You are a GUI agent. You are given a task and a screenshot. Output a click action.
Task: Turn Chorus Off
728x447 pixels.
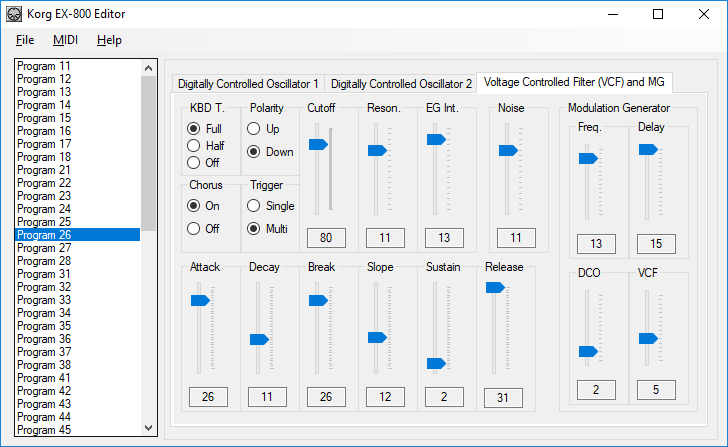coord(203,229)
